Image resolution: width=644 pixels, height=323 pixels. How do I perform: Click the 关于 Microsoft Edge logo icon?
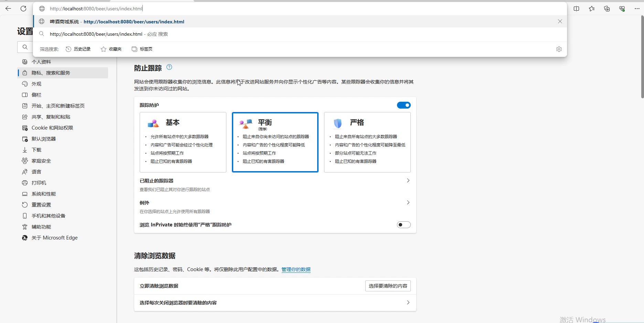(25, 238)
